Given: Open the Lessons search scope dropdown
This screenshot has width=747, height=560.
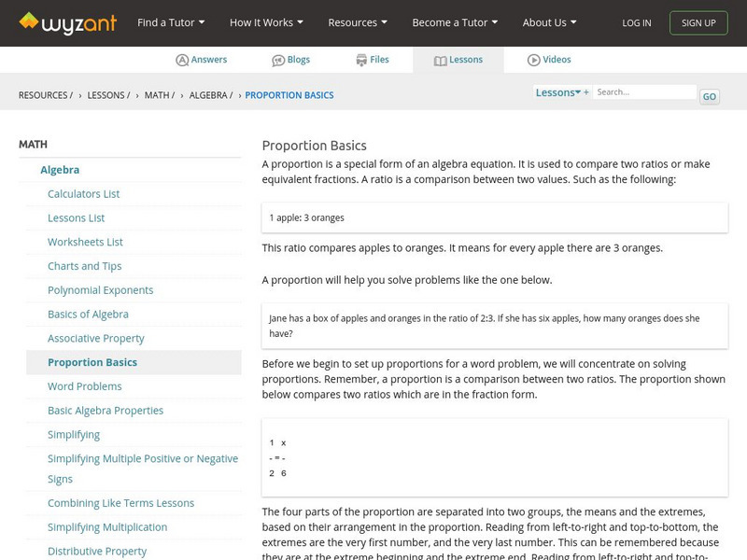Looking at the screenshot, I should coord(558,92).
